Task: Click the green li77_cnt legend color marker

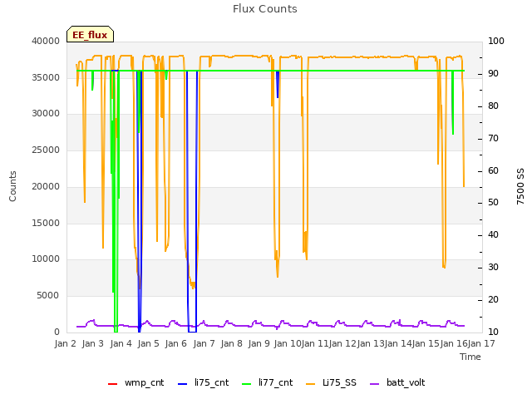Action: point(246,384)
